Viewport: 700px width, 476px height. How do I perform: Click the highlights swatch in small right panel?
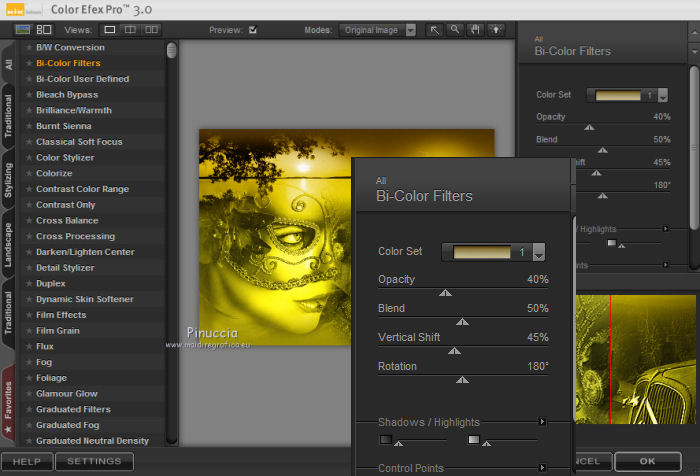pos(612,243)
